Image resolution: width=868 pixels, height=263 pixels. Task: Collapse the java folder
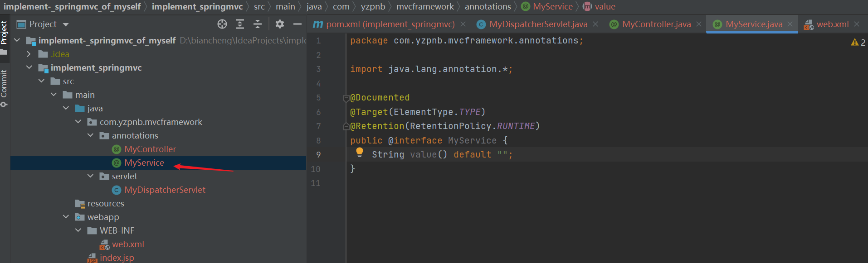(x=66, y=108)
